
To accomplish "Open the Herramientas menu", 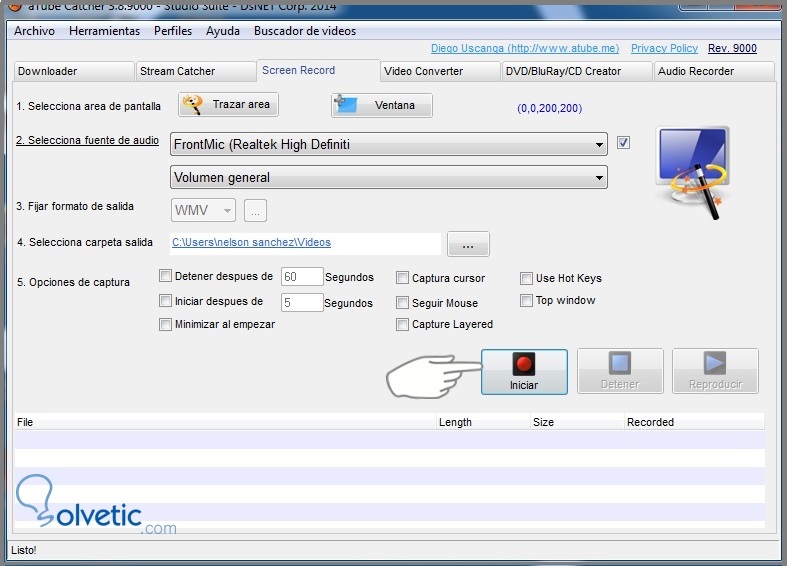I will [x=104, y=31].
